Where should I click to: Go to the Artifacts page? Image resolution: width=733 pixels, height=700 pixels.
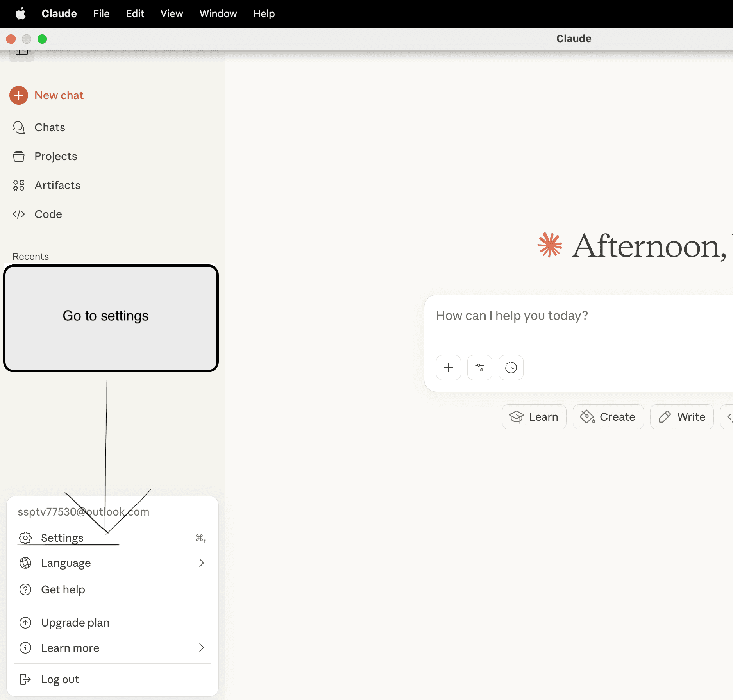pos(57,185)
